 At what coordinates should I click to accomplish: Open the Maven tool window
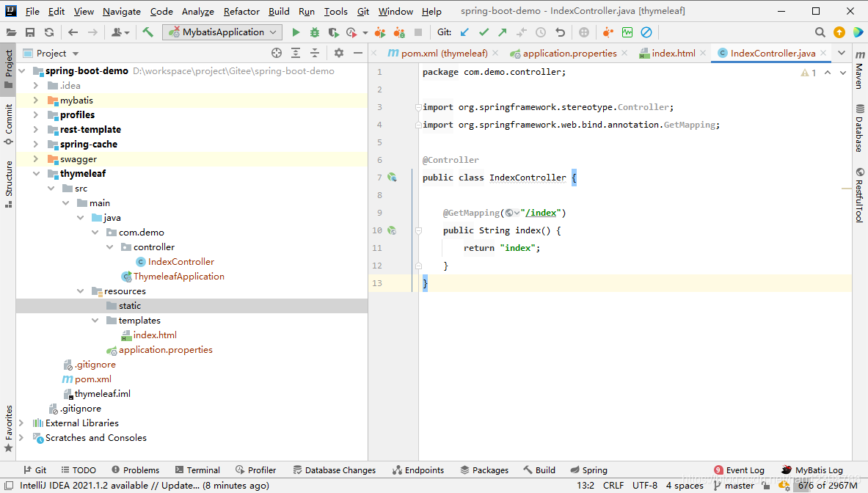click(x=860, y=70)
